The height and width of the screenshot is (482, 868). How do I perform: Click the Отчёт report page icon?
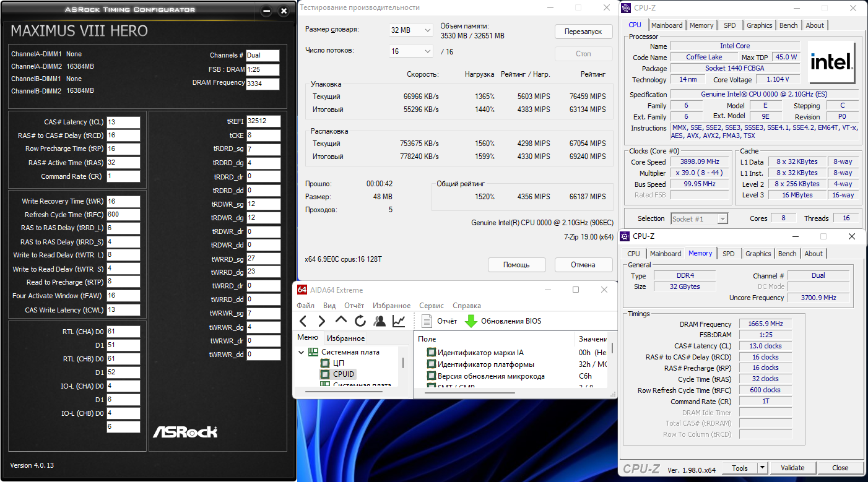tap(427, 321)
